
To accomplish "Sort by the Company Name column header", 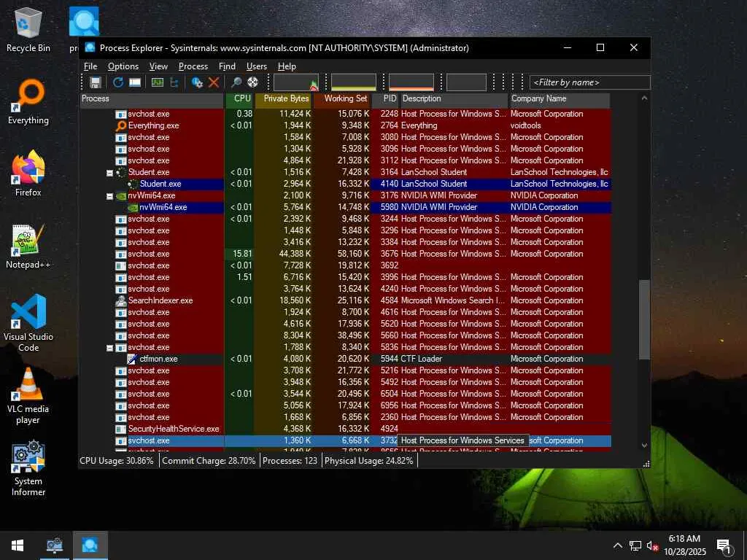I will click(560, 99).
